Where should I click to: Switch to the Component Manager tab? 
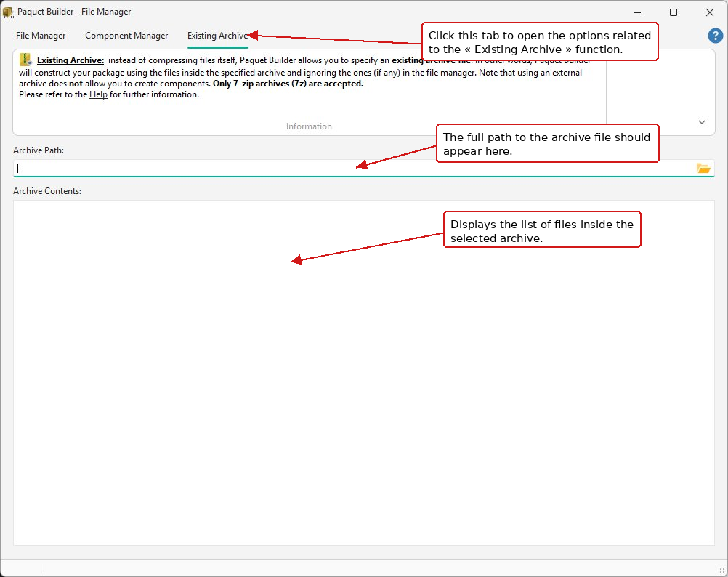coord(126,36)
